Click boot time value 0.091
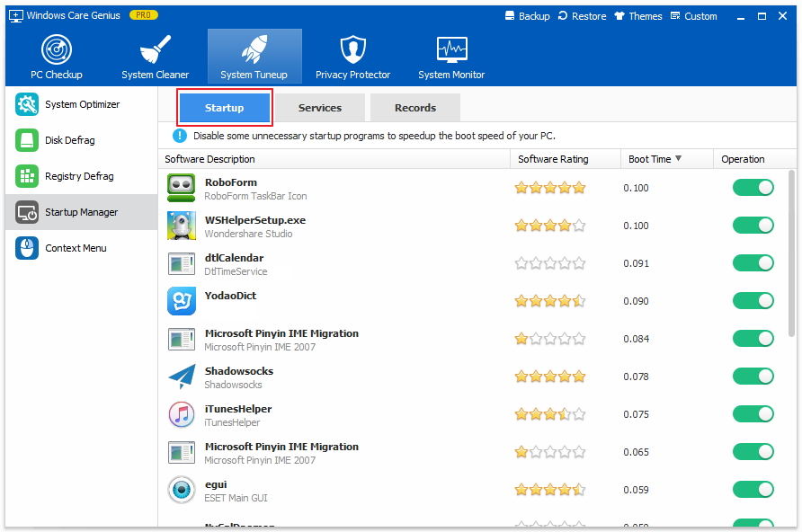Image resolution: width=802 pixels, height=532 pixels. [636, 263]
